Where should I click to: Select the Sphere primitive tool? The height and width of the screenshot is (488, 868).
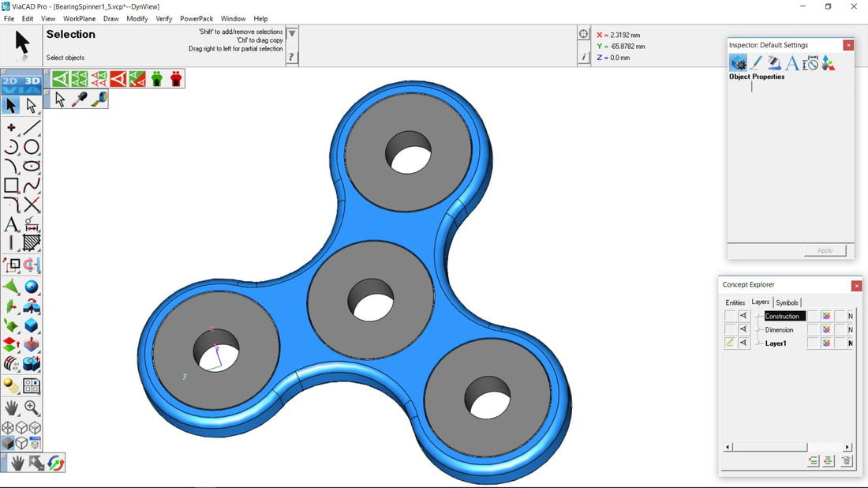click(32, 287)
